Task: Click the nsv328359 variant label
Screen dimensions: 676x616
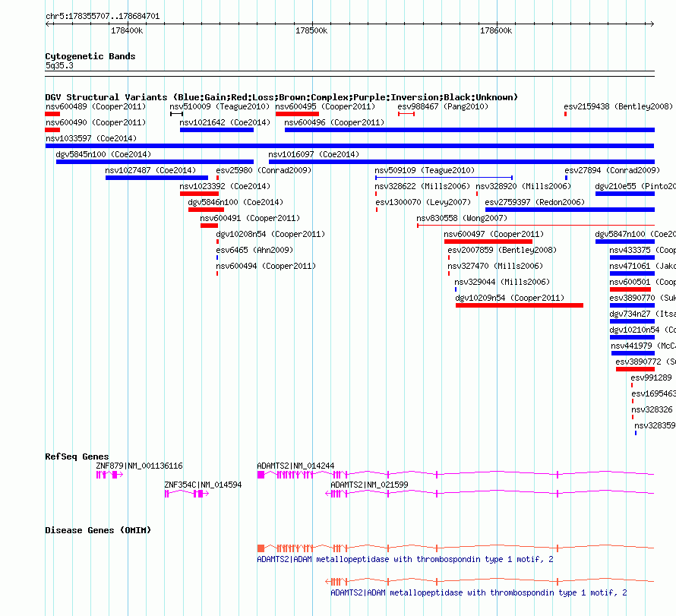Action: coord(655,425)
